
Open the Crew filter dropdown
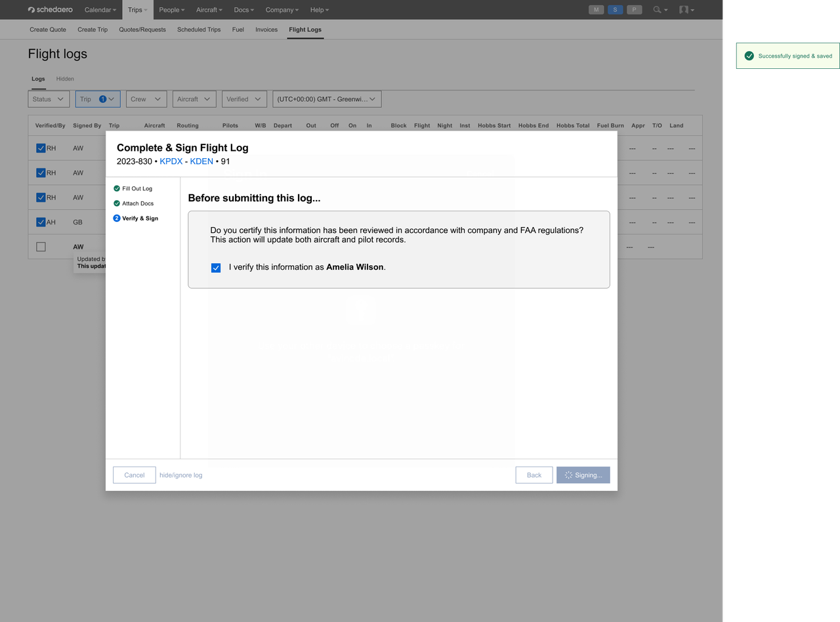[x=146, y=99]
